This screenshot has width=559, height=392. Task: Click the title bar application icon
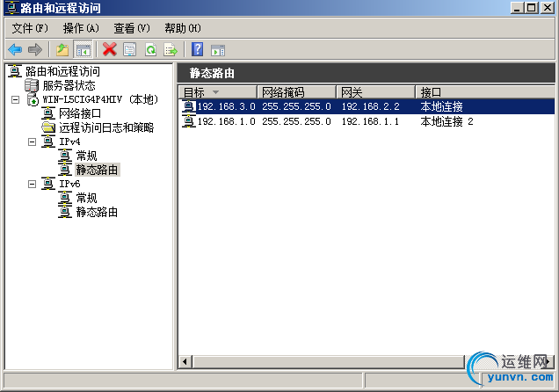click(11, 8)
